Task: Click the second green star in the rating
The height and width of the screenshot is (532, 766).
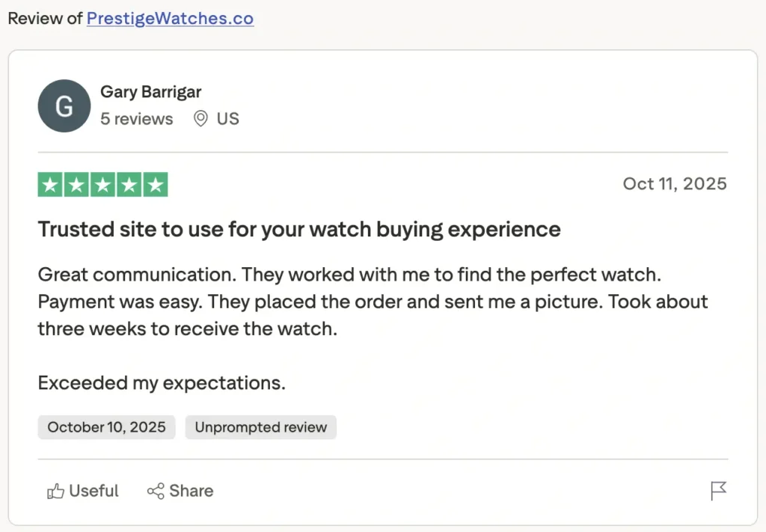Action: pyautogui.click(x=77, y=184)
